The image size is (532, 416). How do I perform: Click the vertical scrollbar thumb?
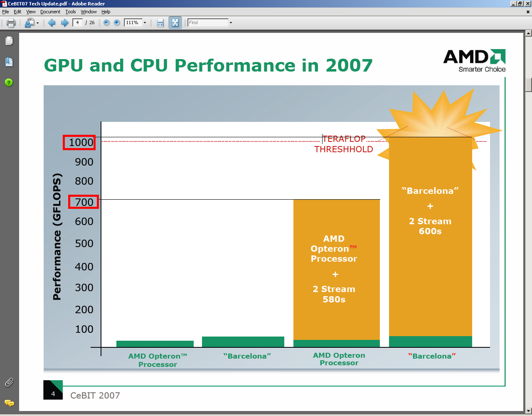click(x=528, y=84)
